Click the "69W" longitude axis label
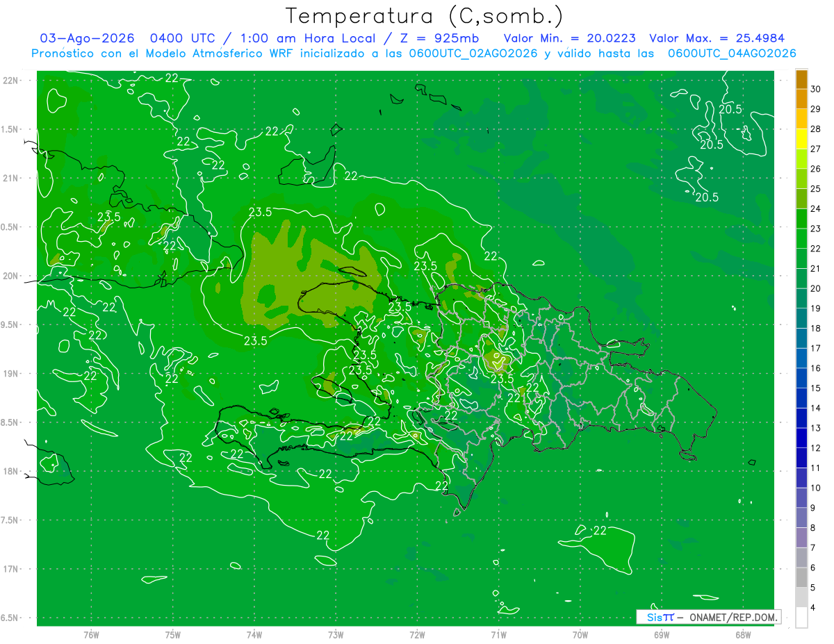Screen dimensions: 834x644 point(661,635)
